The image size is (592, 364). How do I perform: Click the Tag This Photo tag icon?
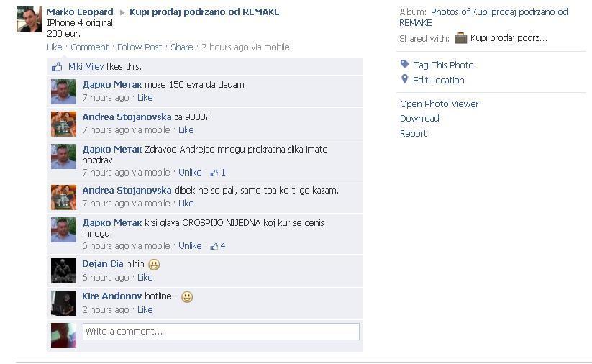click(x=404, y=64)
